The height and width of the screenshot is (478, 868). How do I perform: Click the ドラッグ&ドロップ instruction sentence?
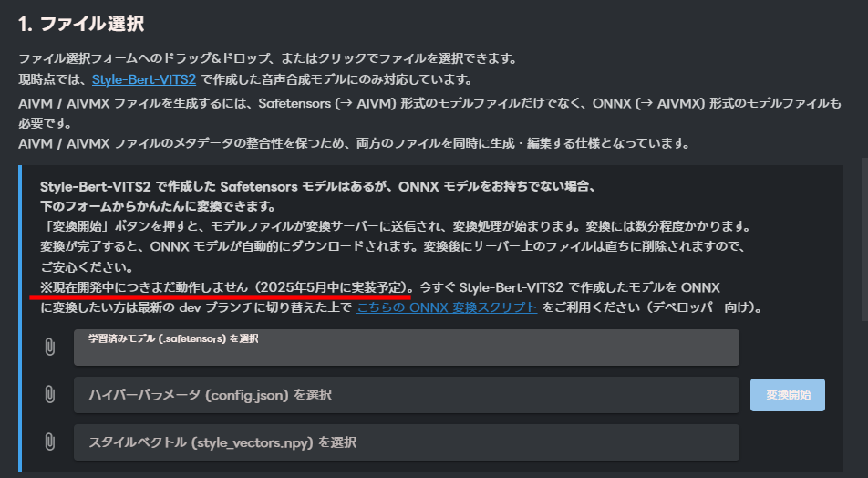click(x=267, y=58)
